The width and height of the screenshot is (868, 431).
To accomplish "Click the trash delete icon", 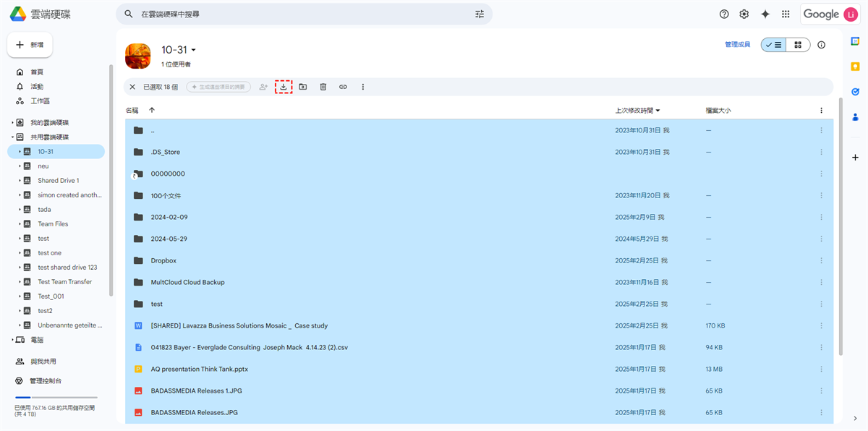I will click(x=323, y=87).
